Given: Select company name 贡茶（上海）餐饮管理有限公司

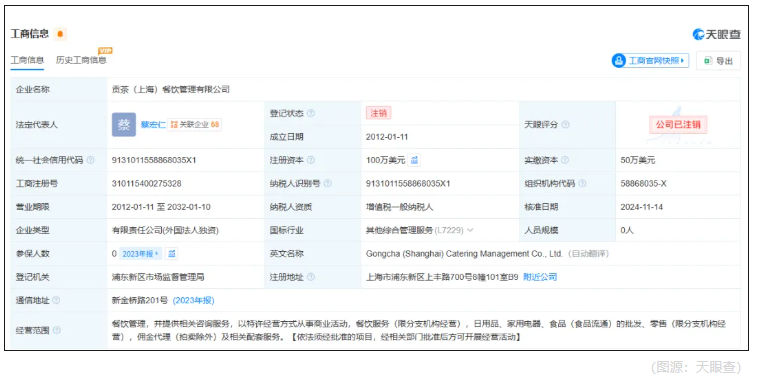Looking at the screenshot, I should [171, 89].
